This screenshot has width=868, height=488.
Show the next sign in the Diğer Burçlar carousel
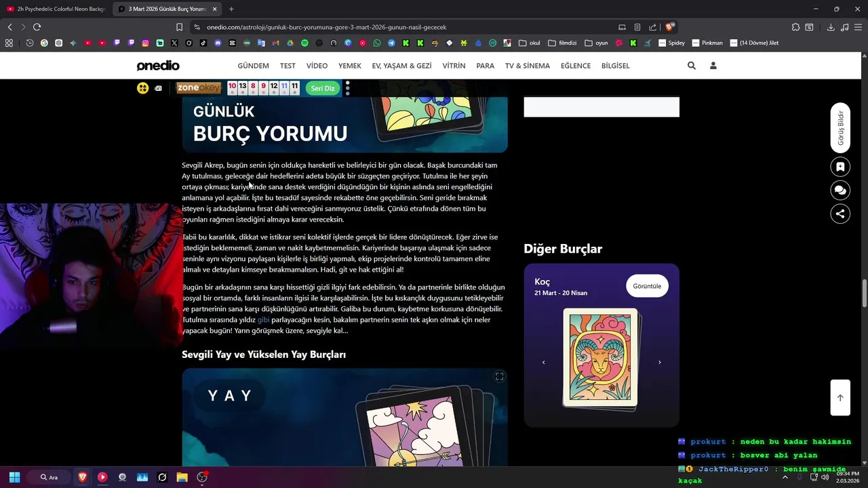click(660, 363)
